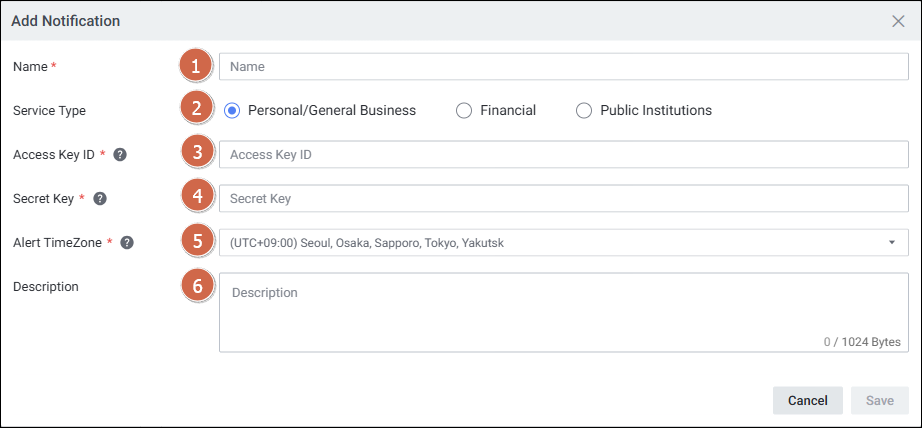Click into the Access Key ID field
Image resolution: width=922 pixels, height=428 pixels.
[x=563, y=155]
